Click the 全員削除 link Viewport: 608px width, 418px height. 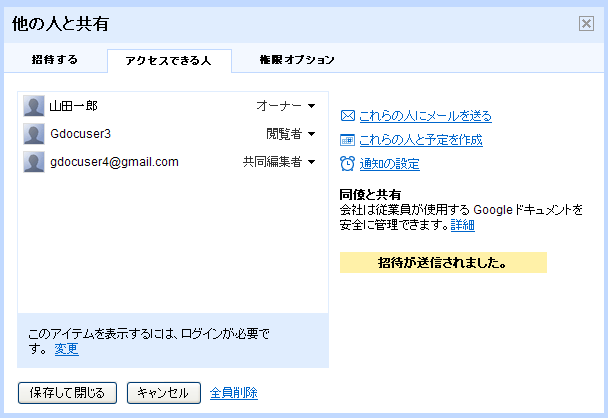(234, 392)
